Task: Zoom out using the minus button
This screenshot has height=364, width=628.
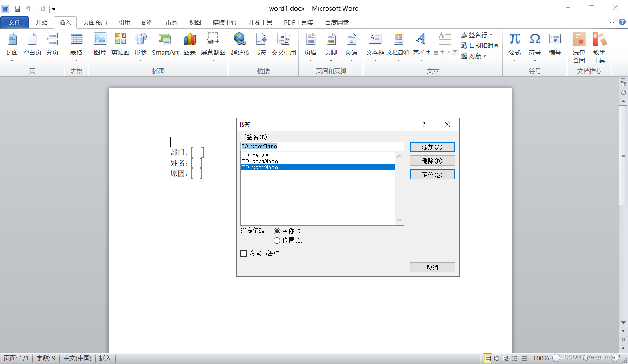Action: pyautogui.click(x=556, y=358)
